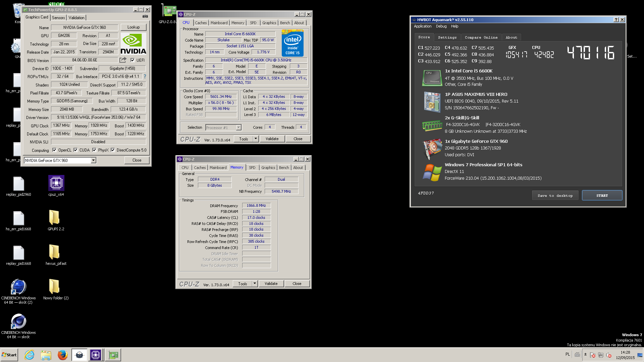Expand the Tools arrow in upper CPU-Z window

coord(256,139)
